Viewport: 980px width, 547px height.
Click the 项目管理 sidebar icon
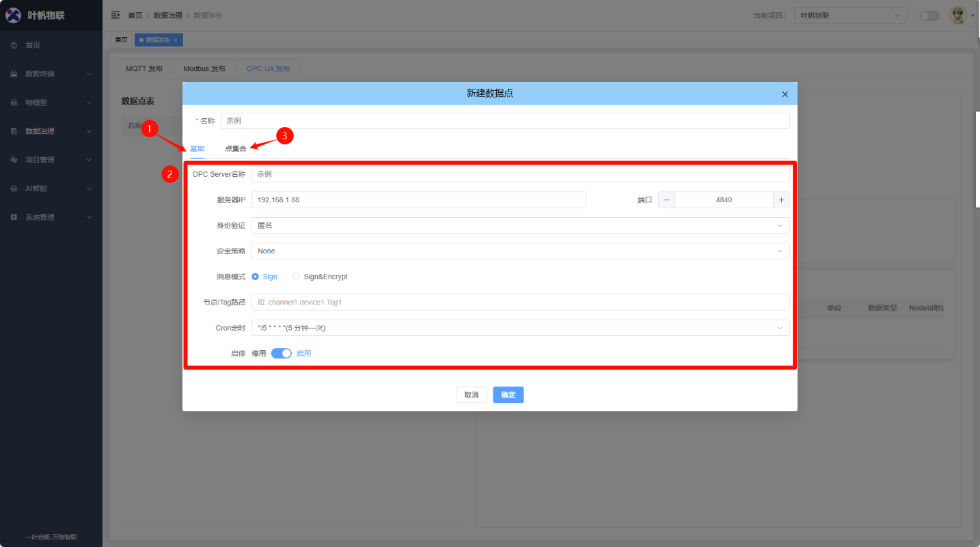coord(14,160)
